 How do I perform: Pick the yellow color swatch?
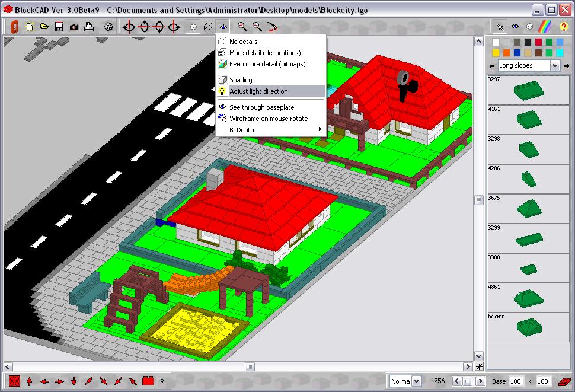tap(496, 53)
